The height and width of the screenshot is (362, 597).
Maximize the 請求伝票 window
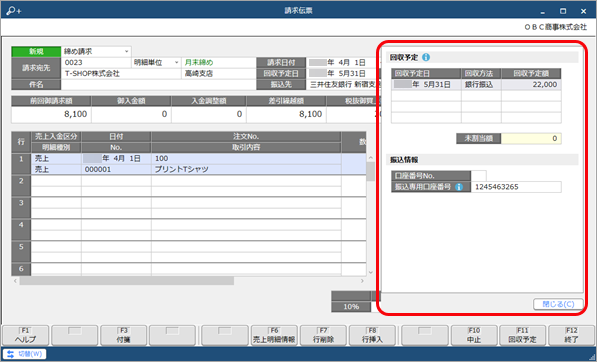(563, 11)
